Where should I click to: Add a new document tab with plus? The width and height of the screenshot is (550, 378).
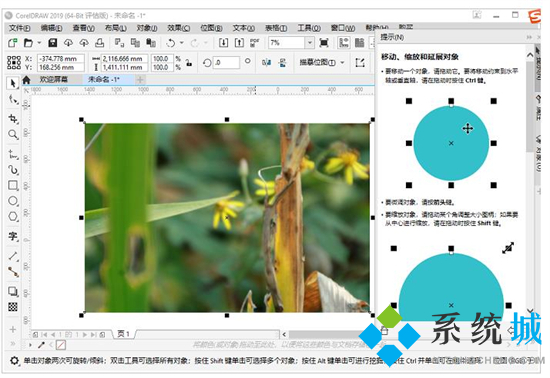[x=140, y=80]
